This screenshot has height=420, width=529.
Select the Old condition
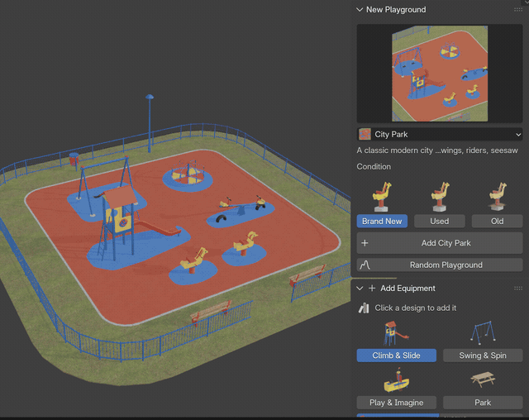tap(498, 222)
